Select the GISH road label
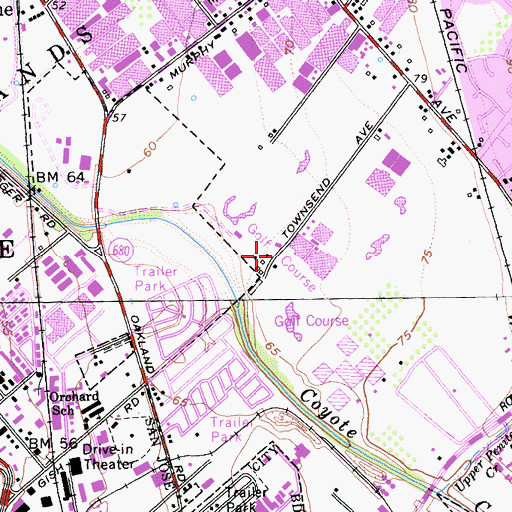Image resolution: width=512 pixels, height=512 pixels. pyautogui.click(x=50, y=475)
